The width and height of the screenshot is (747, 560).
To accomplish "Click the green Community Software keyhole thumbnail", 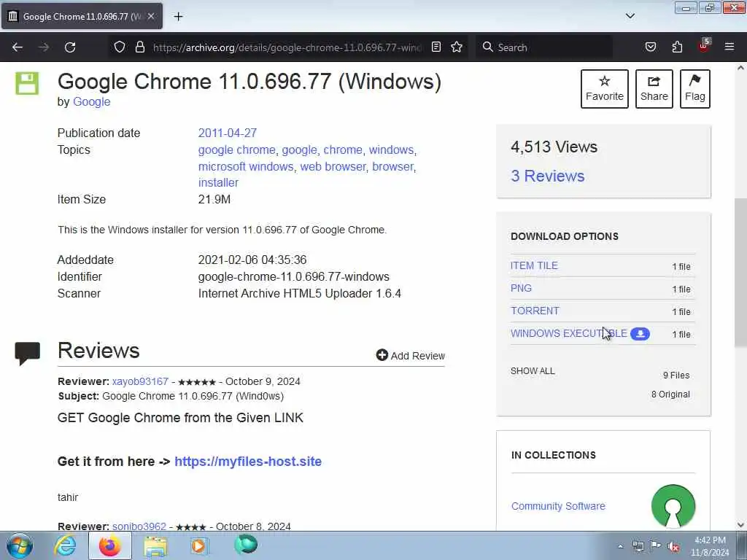I will [x=673, y=506].
